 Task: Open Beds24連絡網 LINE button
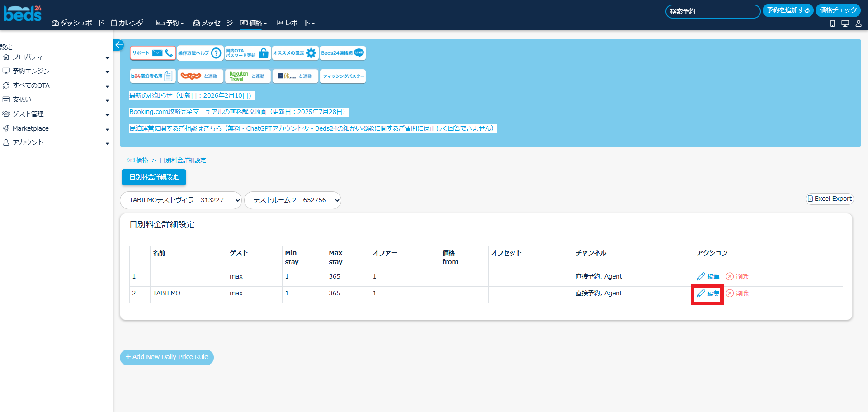[343, 53]
